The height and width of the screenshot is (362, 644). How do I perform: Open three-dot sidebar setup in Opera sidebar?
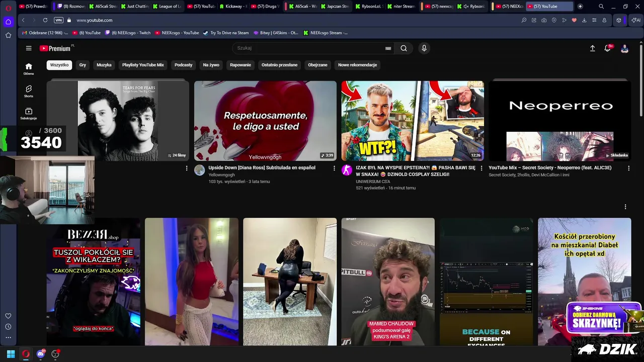coord(8,337)
